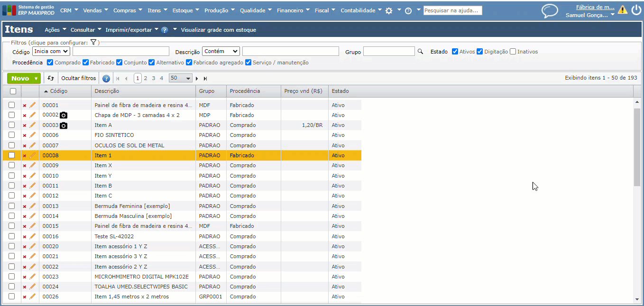Click magnifier search icon next to Grupo
This screenshot has width=644, height=306.
pos(420,51)
